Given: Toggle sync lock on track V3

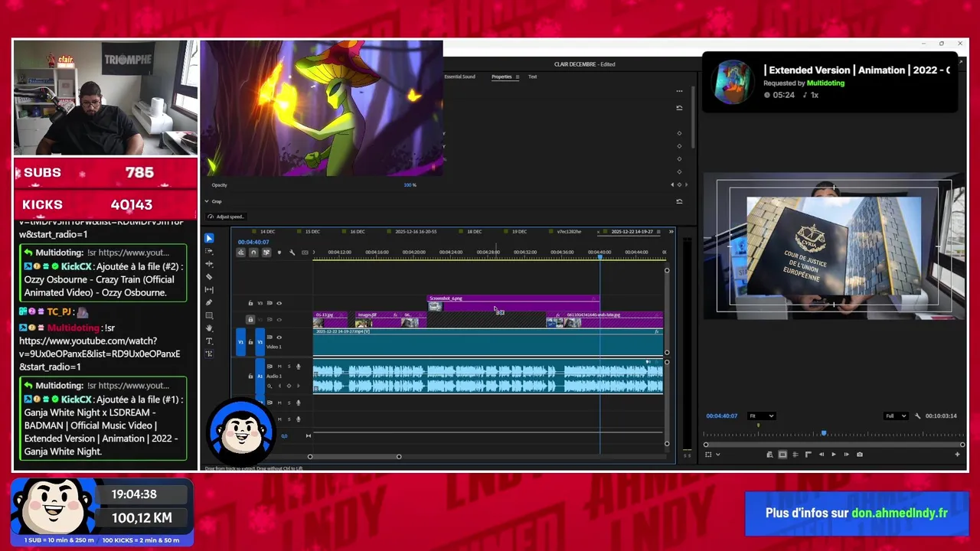Looking at the screenshot, I should 269,303.
